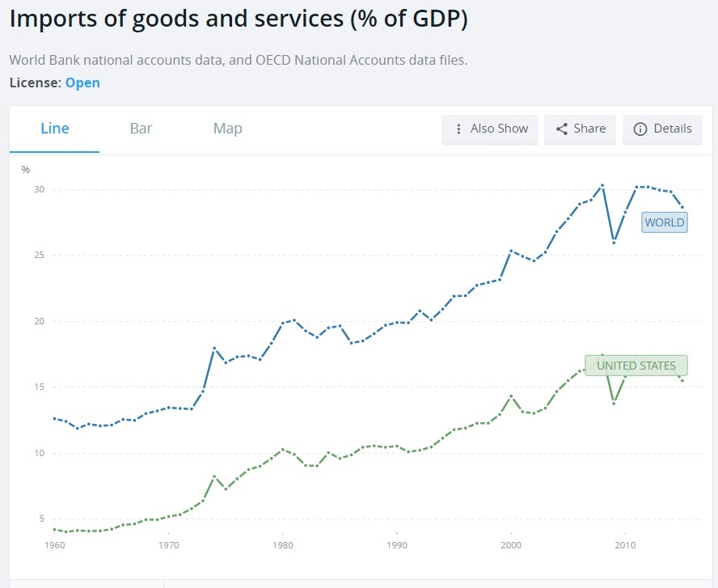Select the Line chart tab
This screenshot has width=718, height=588.
54,128
